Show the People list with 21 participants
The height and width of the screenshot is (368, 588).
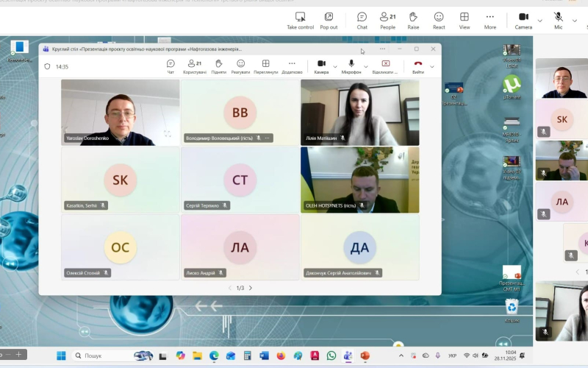coord(387,20)
